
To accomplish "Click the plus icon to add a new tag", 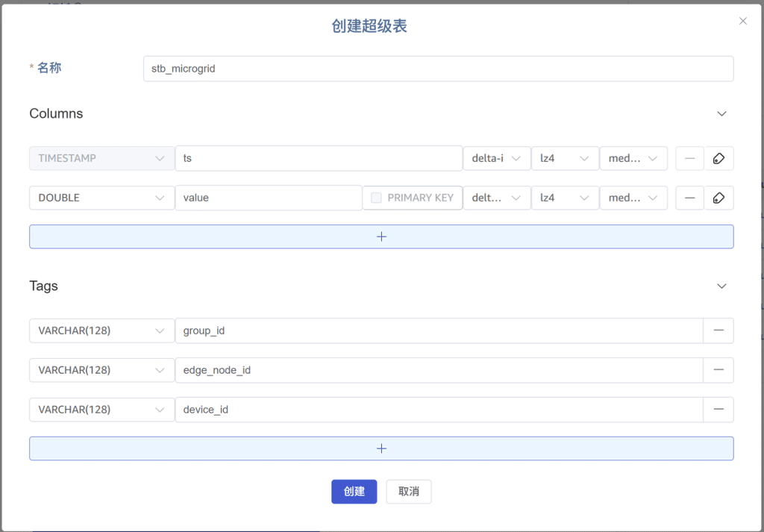I will click(x=381, y=448).
